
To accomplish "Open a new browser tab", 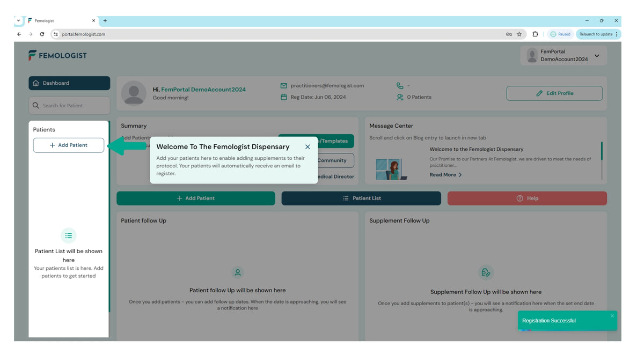I will pos(105,21).
